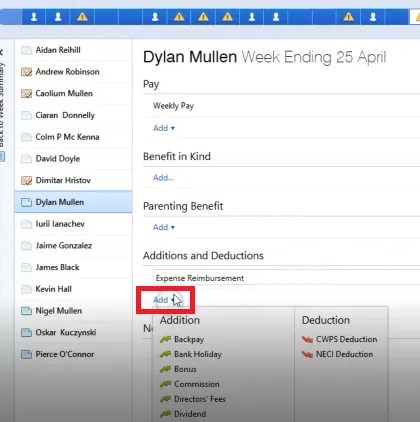Choose Bonus from the Addition list

178,369
